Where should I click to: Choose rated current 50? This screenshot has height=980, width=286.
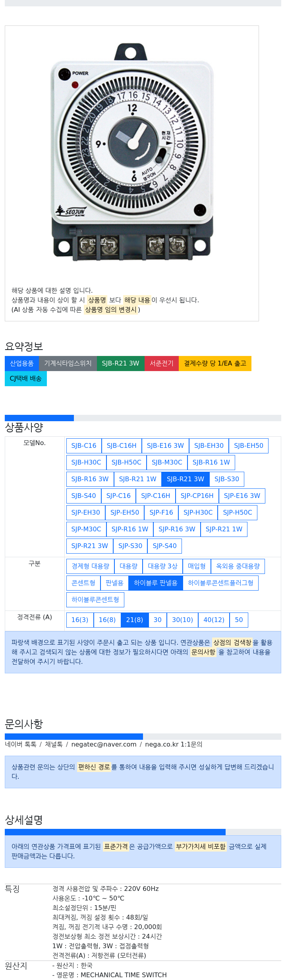(239, 620)
